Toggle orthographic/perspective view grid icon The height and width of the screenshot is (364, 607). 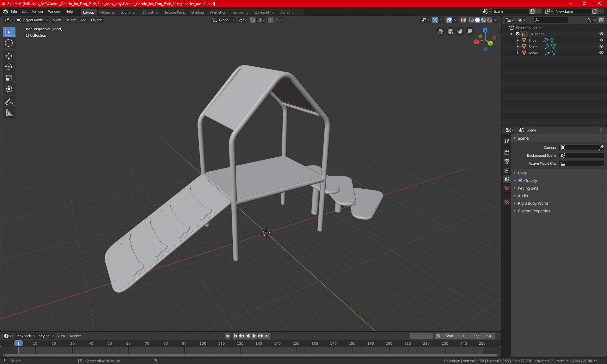coord(441,31)
